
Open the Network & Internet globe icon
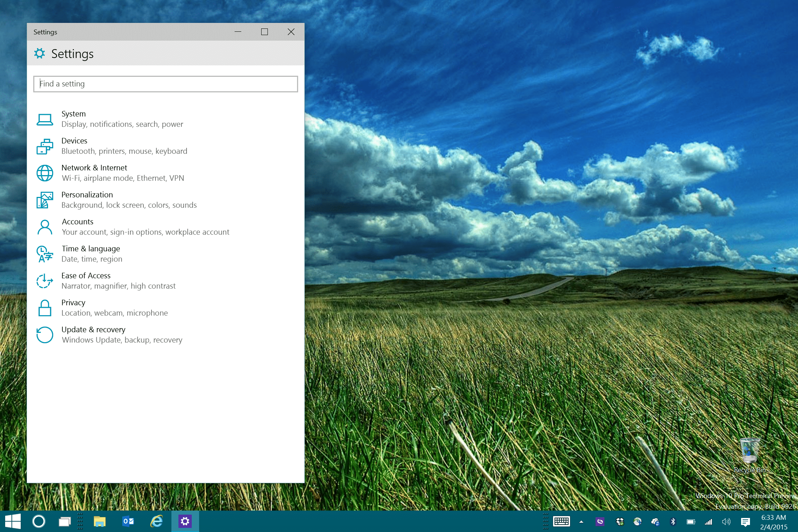click(x=45, y=173)
